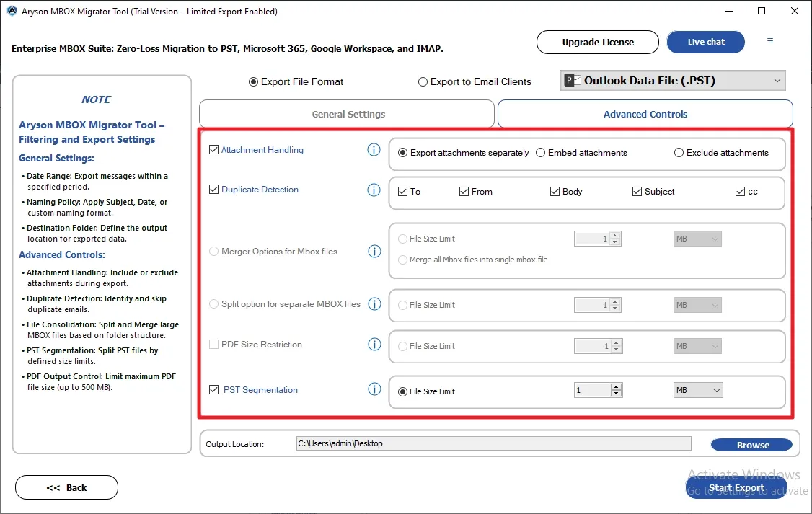Open PDF Size Restriction MB unit dropdown
This screenshot has height=514, width=812.
[x=697, y=346]
